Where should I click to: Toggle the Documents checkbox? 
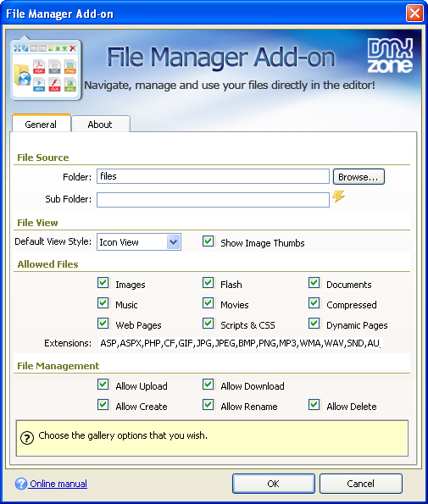tap(314, 283)
